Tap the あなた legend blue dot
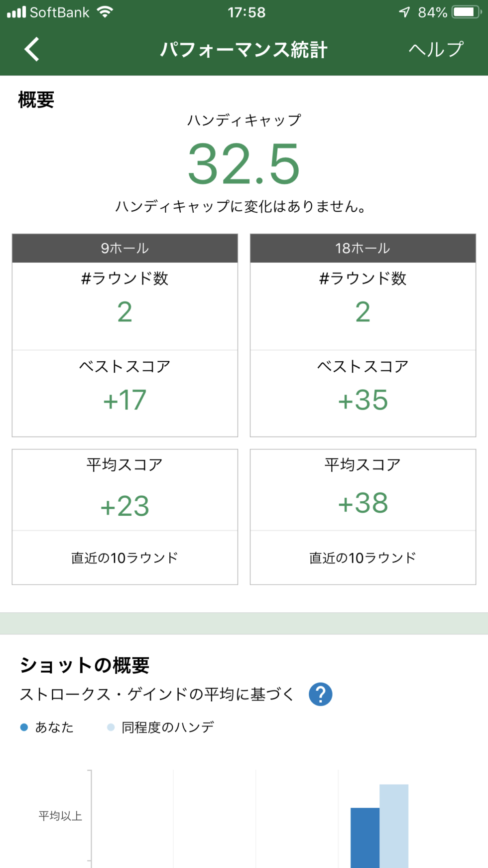This screenshot has height=868, width=488. pyautogui.click(x=24, y=727)
